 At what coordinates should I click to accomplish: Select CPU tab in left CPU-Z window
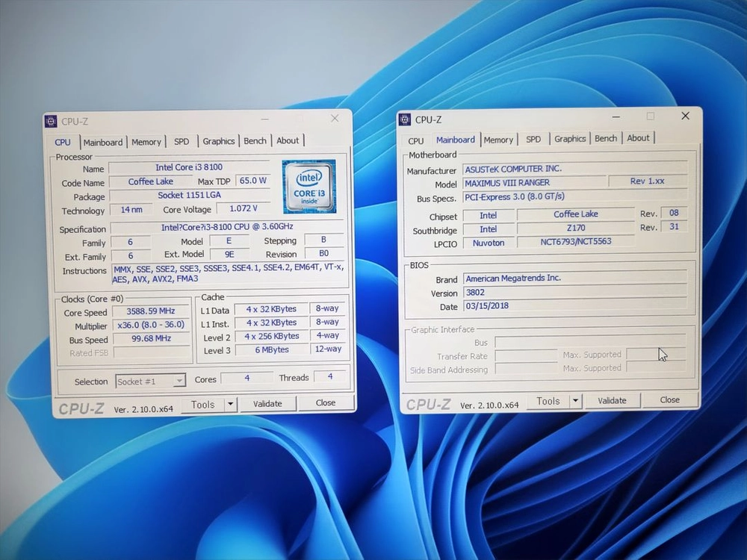[x=63, y=142]
